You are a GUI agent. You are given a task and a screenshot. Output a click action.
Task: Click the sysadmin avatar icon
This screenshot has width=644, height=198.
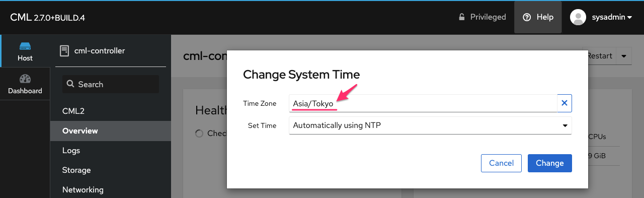(x=578, y=17)
